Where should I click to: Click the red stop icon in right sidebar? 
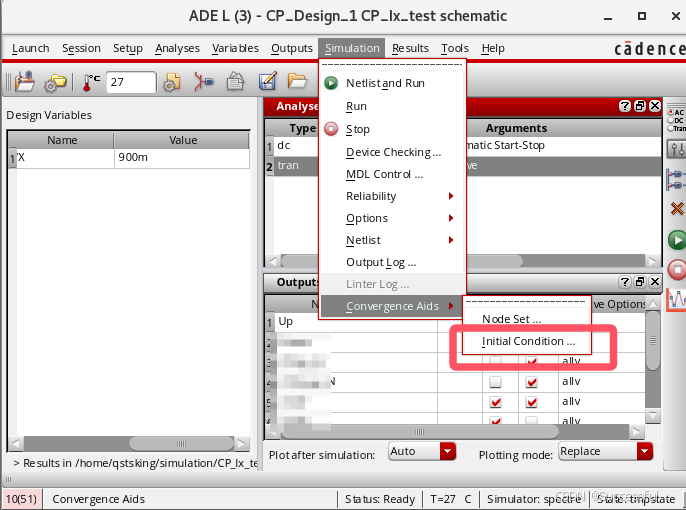[677, 269]
